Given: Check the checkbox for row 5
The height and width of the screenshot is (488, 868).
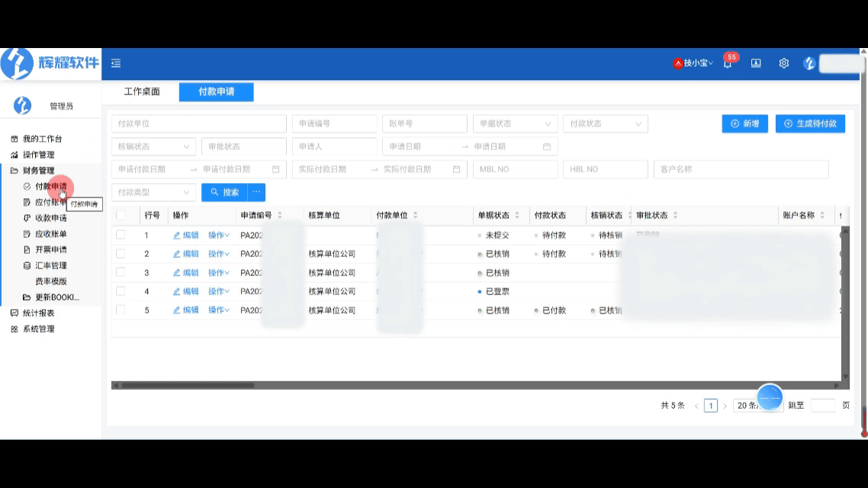Looking at the screenshot, I should point(120,310).
